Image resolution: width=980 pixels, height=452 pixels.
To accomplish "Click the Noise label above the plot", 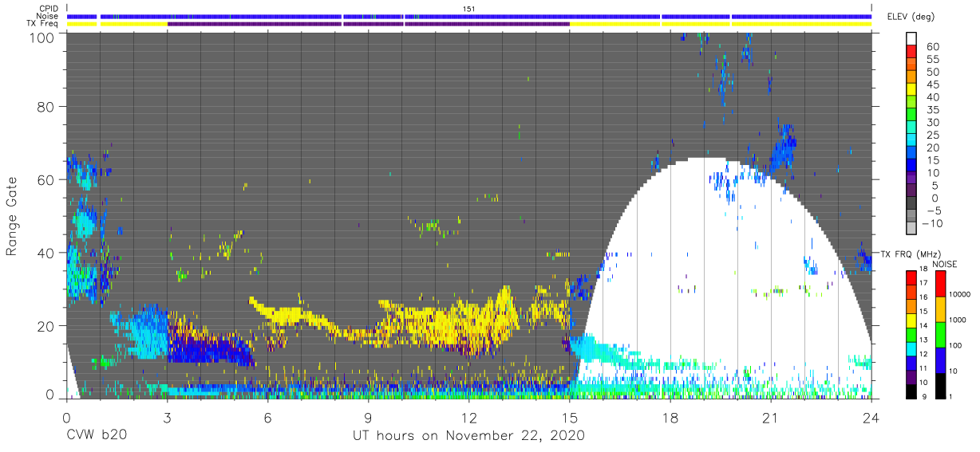I will tap(48, 16).
